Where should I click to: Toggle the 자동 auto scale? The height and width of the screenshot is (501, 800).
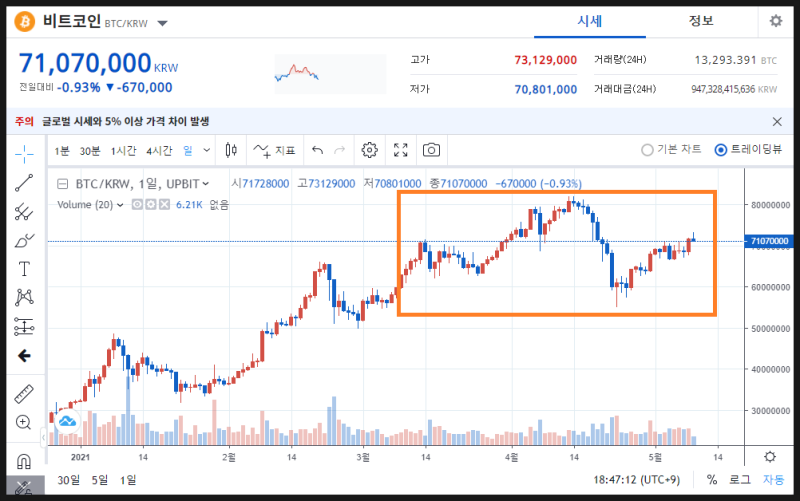(x=773, y=480)
